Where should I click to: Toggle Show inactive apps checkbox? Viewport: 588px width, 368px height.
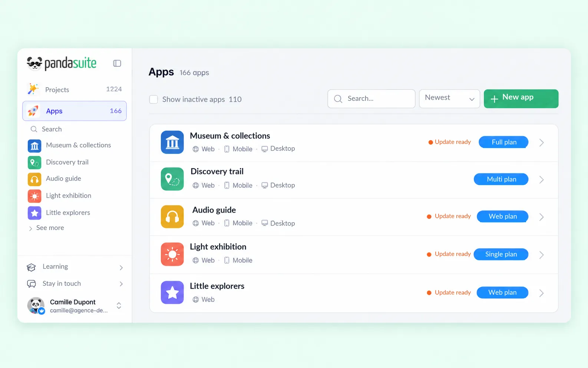point(153,99)
